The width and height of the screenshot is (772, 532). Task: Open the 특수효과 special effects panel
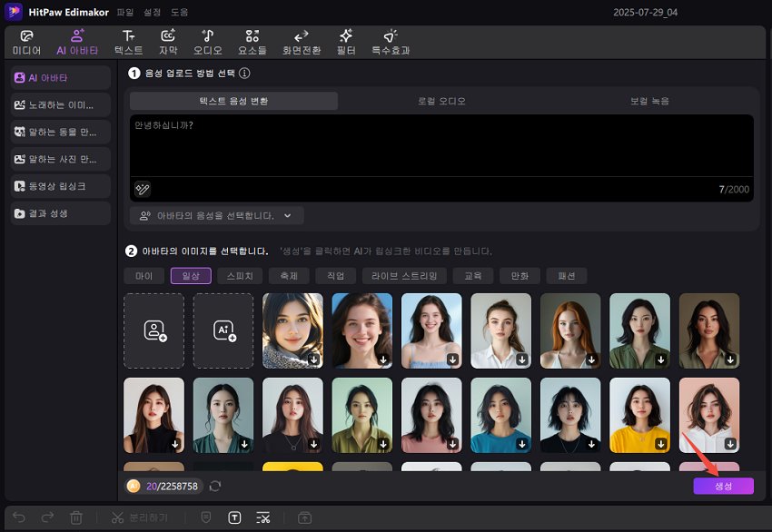coord(391,43)
